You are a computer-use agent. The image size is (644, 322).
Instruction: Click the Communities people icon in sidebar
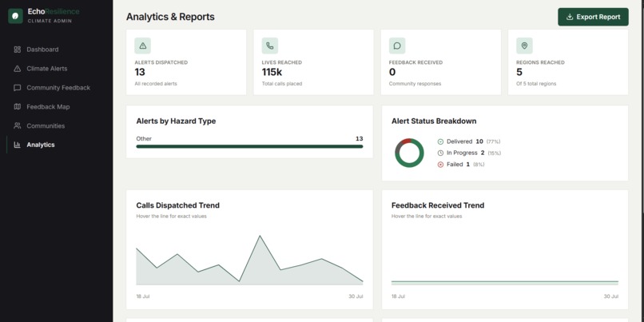coord(18,125)
